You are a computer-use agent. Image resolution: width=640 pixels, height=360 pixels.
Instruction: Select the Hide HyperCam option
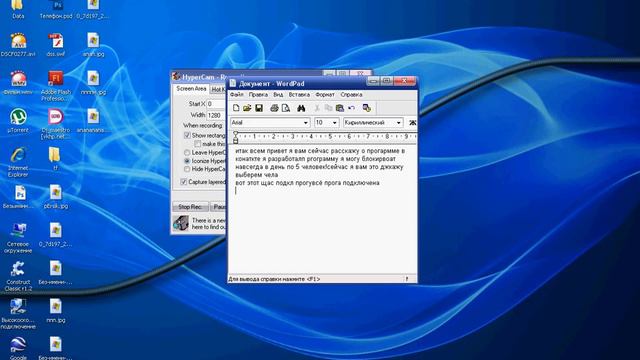[187, 169]
